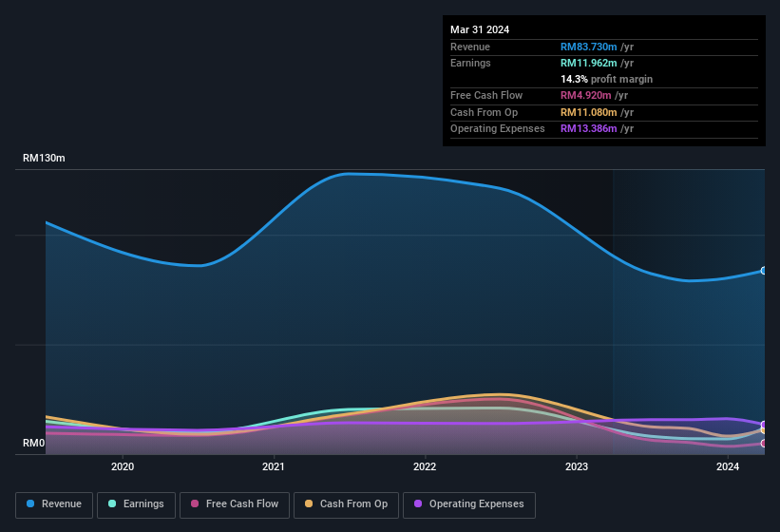The height and width of the screenshot is (532, 780).
Task: Click the 2020 x-axis label
Action: point(123,466)
